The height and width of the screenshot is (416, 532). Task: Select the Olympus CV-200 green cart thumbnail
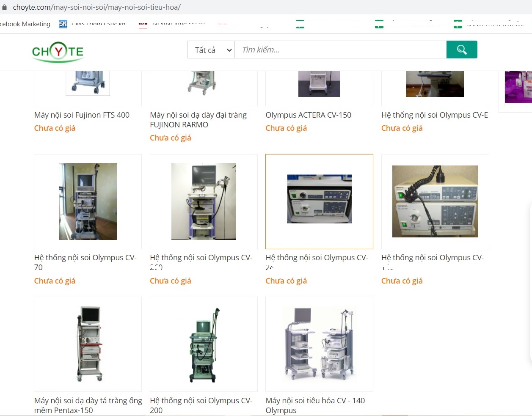pos(204,344)
